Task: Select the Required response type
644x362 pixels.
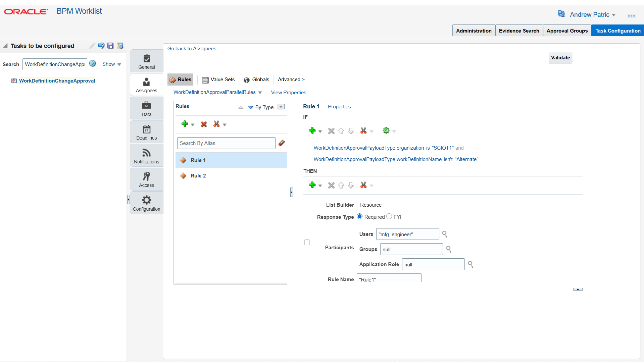Action: coord(360,216)
